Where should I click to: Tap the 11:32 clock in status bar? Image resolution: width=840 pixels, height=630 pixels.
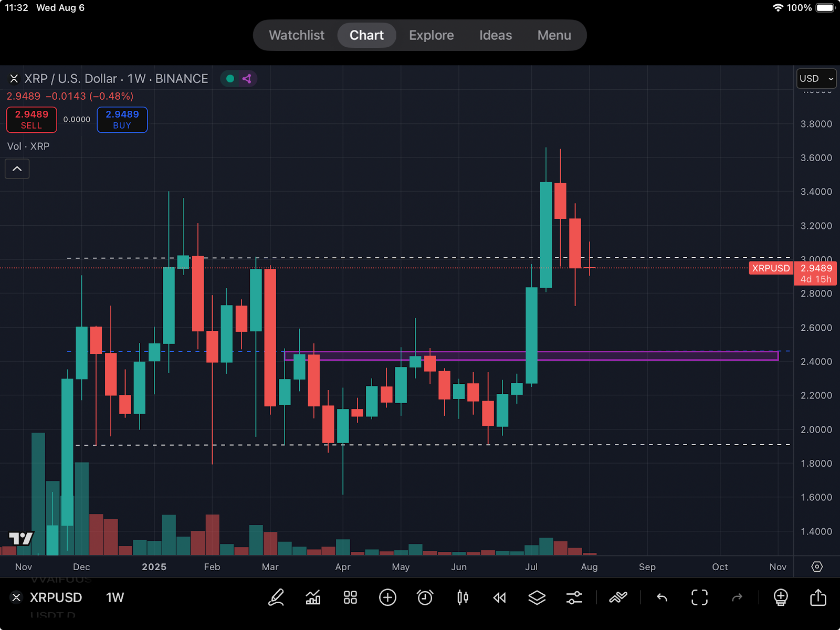pos(16,8)
